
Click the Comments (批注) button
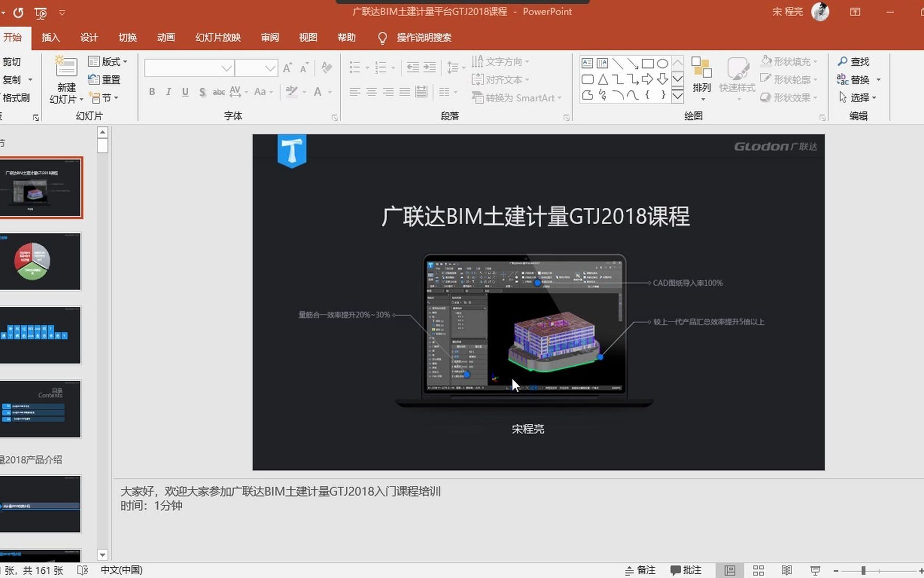686,571
